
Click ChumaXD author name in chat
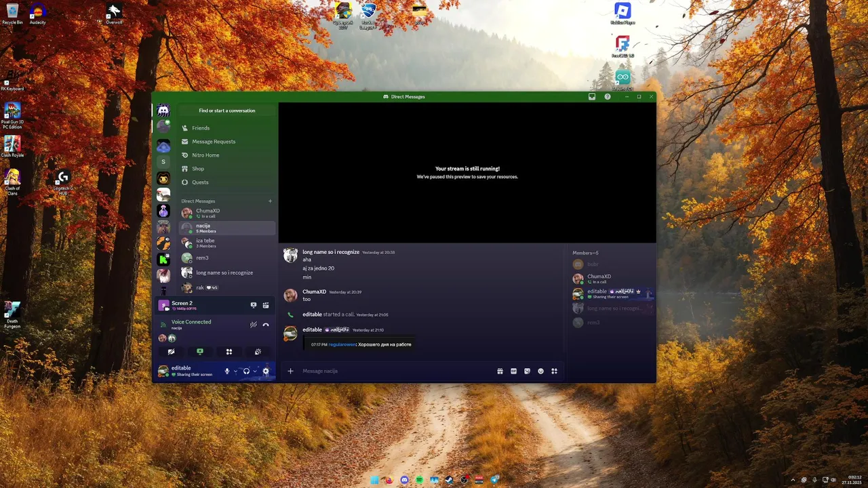point(314,291)
